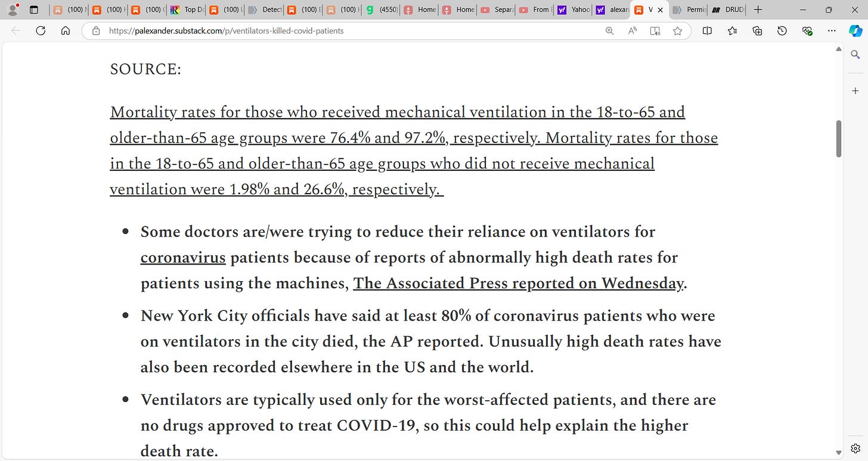Viewport: 868px width, 461px height.
Task: Add this page to favorites star
Action: (x=677, y=31)
